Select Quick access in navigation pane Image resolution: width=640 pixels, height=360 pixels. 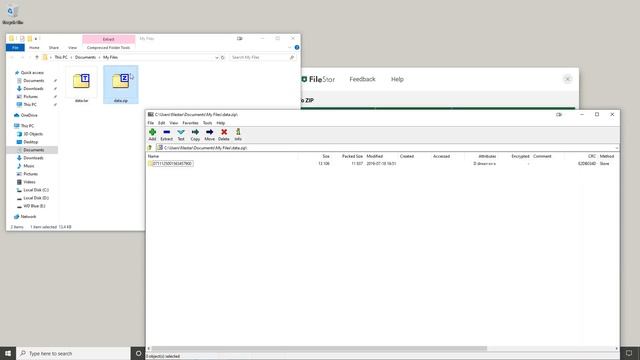[32, 73]
